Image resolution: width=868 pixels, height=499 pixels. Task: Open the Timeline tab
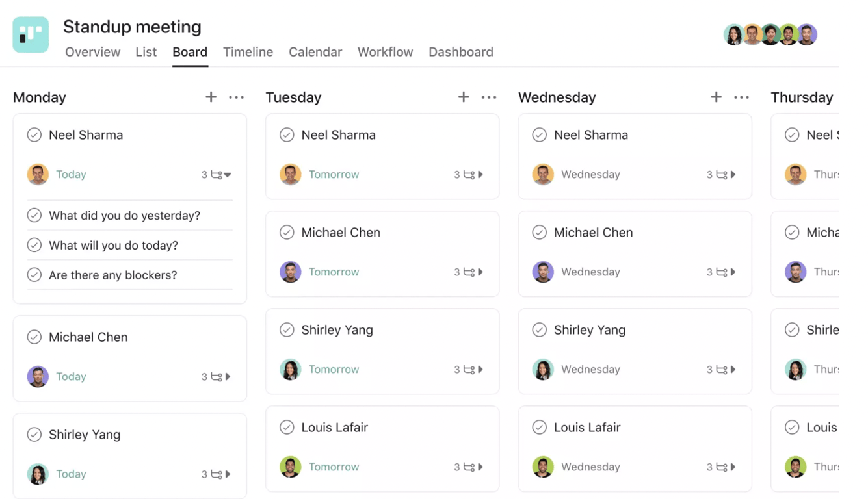(248, 52)
